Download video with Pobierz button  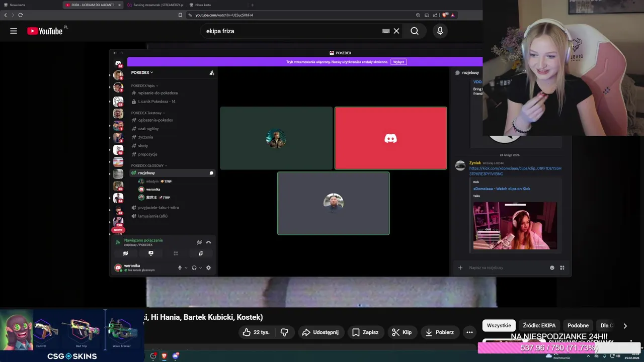[x=439, y=332]
